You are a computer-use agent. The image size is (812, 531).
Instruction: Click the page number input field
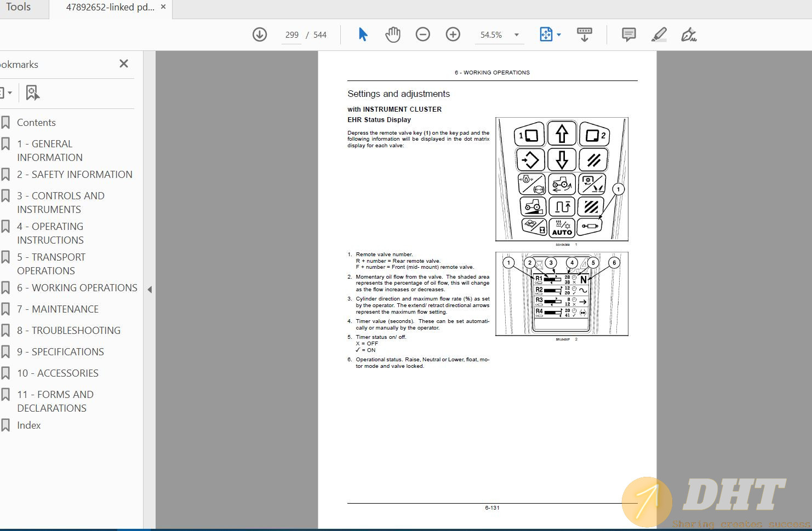point(291,34)
